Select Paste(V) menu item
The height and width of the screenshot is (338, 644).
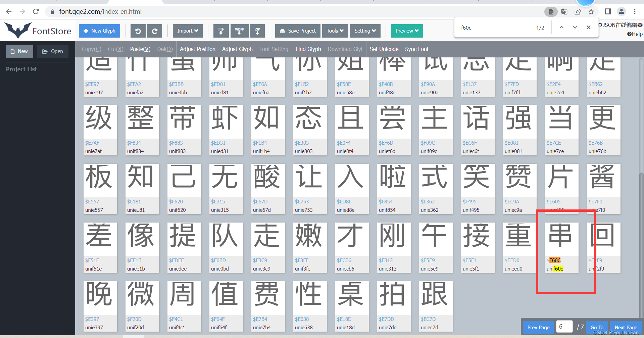[140, 49]
